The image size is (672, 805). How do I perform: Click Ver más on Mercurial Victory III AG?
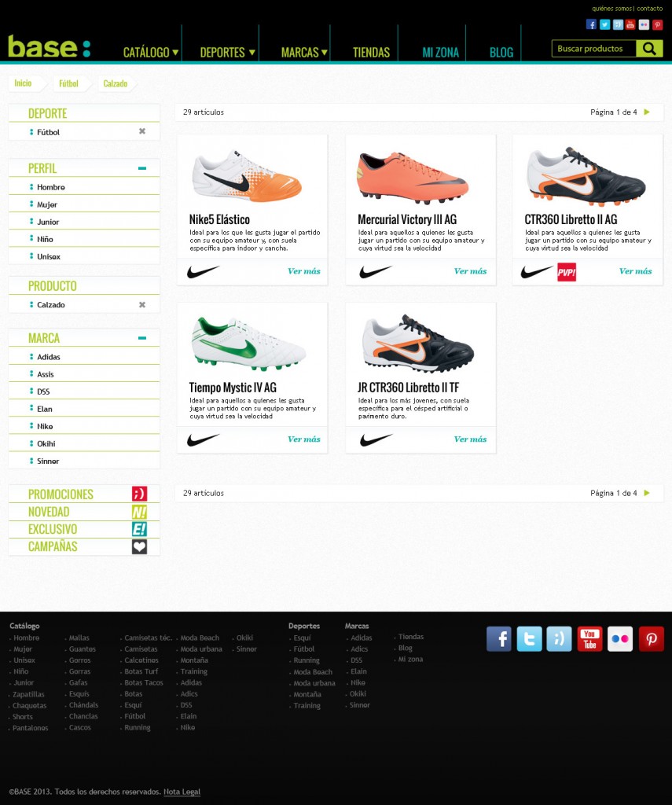tap(470, 271)
